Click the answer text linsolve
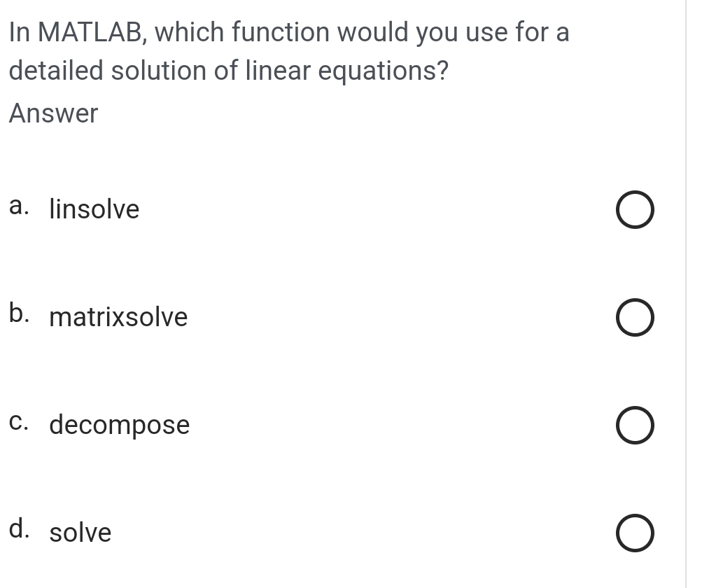This screenshot has height=588, width=709. point(94,209)
